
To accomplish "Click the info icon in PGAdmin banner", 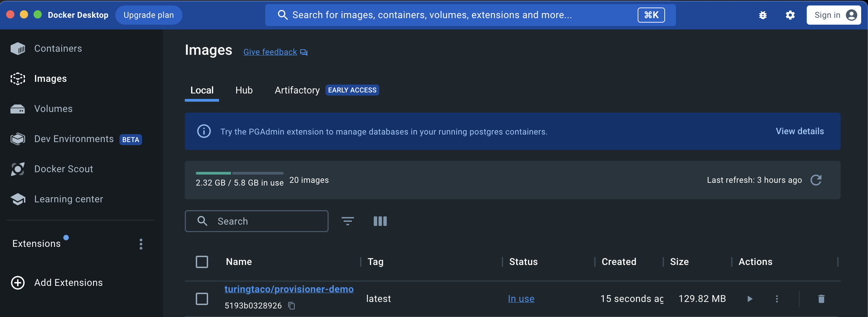I will (x=204, y=131).
